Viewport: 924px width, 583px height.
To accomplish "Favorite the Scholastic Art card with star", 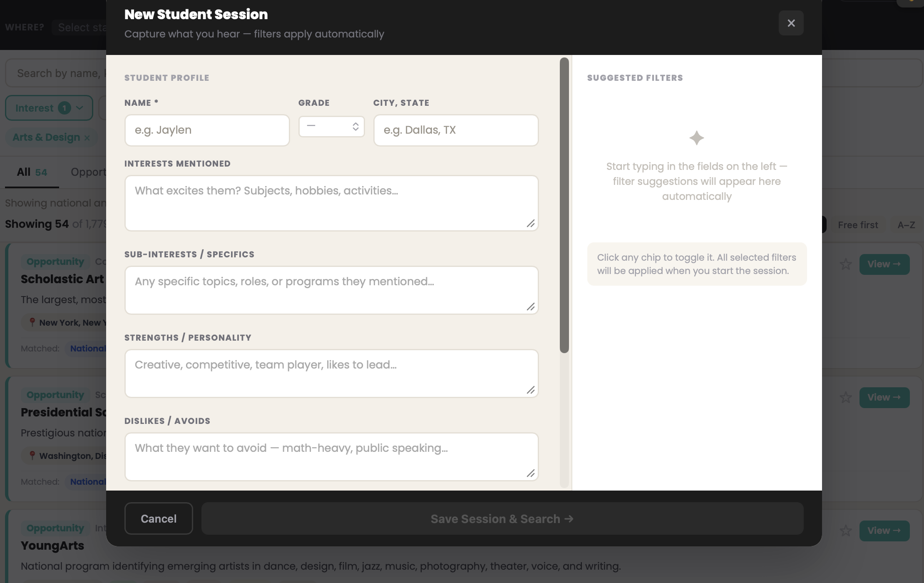I will tap(845, 264).
